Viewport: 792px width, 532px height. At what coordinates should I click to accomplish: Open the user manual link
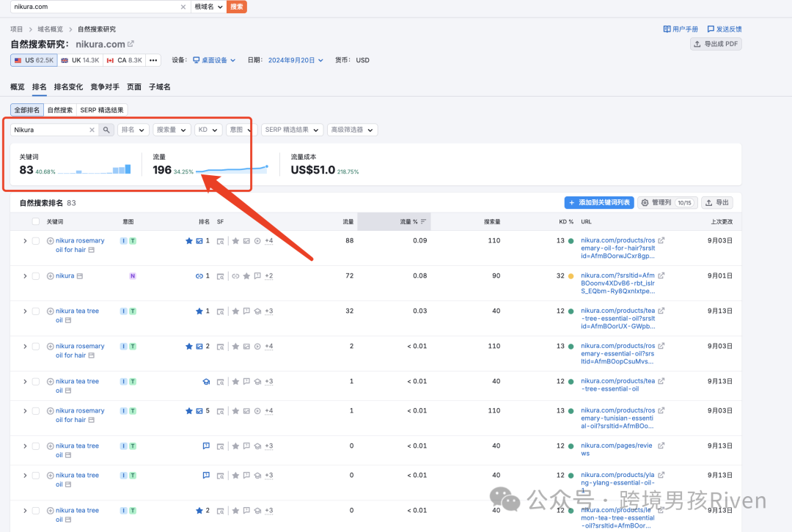pos(681,29)
